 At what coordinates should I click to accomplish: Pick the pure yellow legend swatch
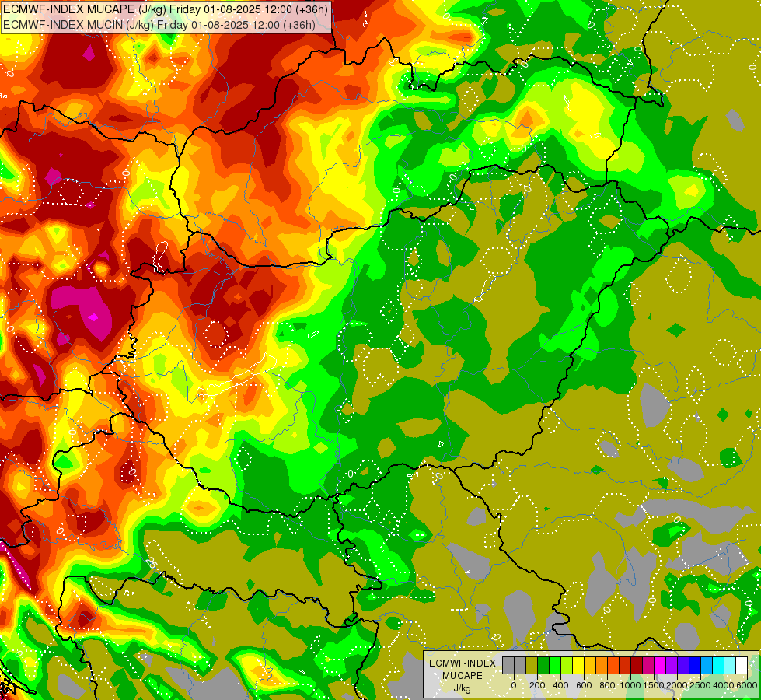coord(578,665)
